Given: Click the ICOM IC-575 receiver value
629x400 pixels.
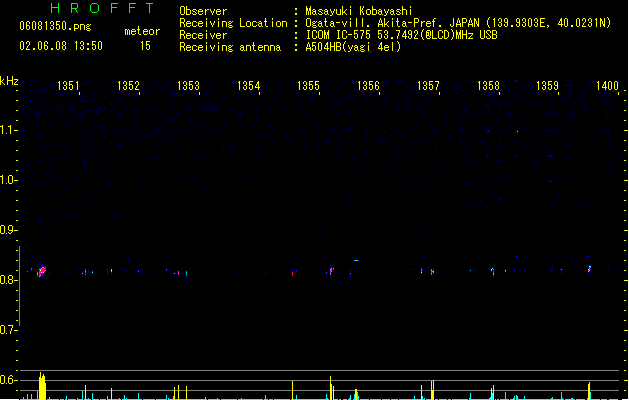Looking at the screenshot, I should pyautogui.click(x=402, y=35).
